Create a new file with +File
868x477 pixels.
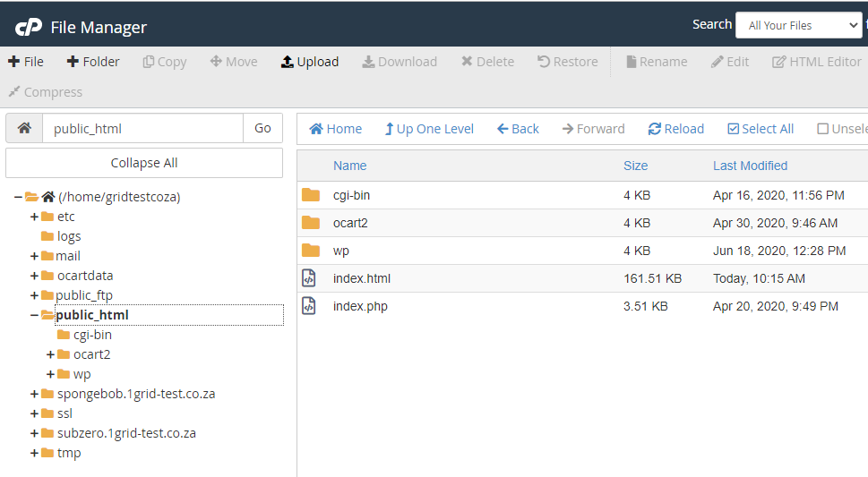[25, 62]
